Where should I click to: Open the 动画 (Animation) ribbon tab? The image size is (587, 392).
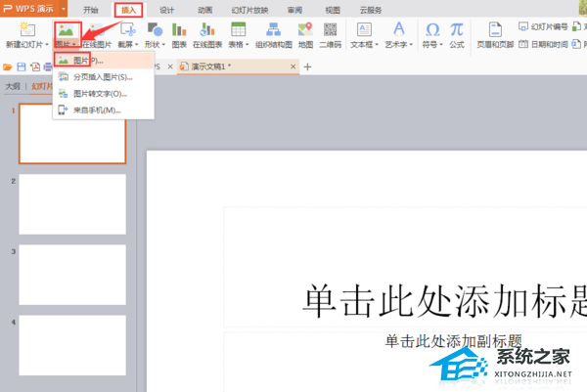coord(204,9)
